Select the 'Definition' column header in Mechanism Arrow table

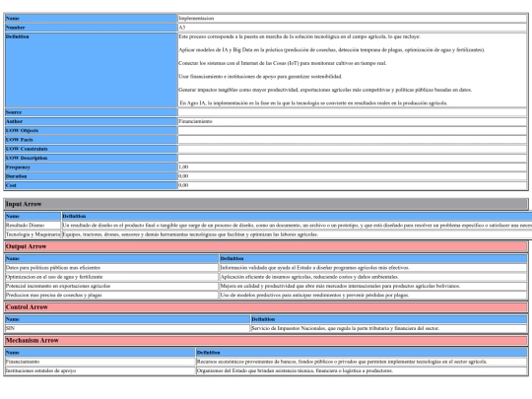point(362,353)
